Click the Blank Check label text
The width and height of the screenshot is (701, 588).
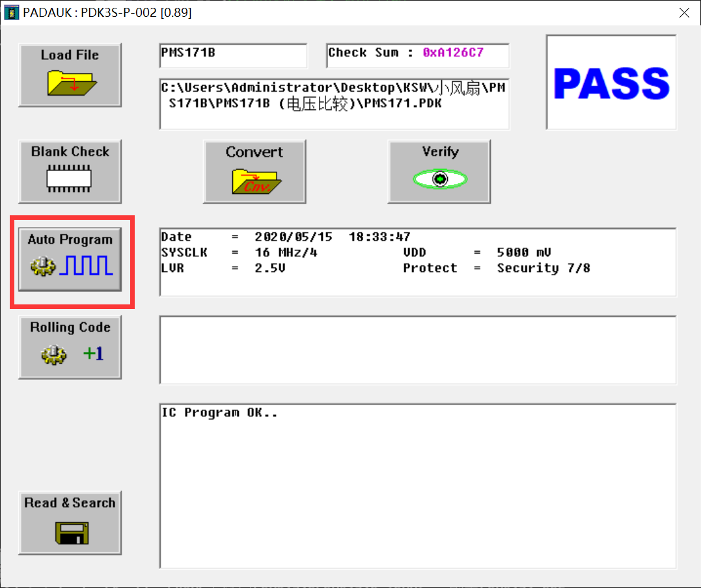[x=70, y=152]
